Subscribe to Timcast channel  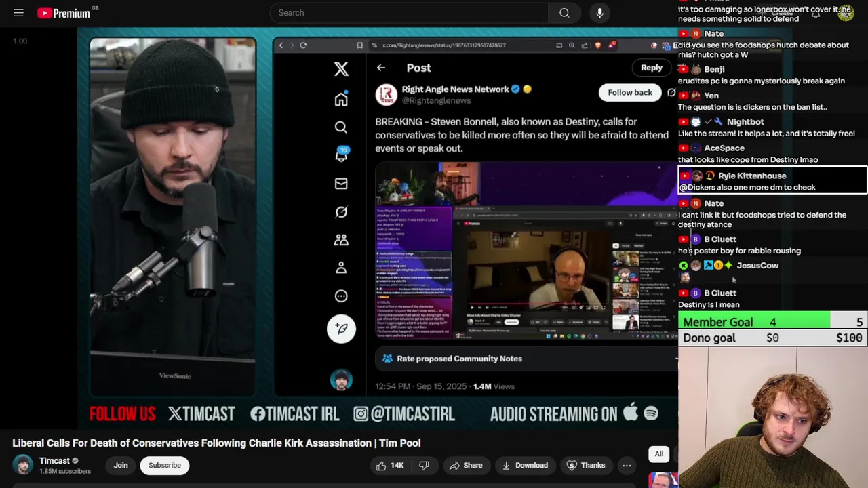pos(165,466)
